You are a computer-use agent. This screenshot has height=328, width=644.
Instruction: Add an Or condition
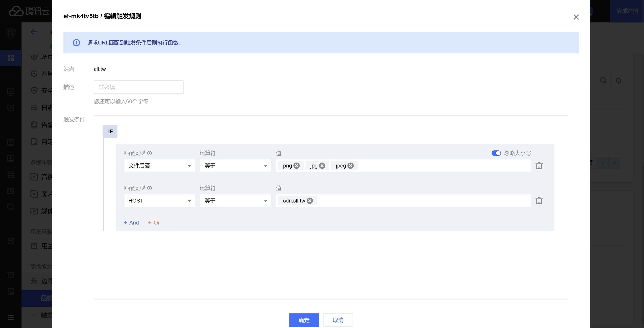pyautogui.click(x=154, y=222)
